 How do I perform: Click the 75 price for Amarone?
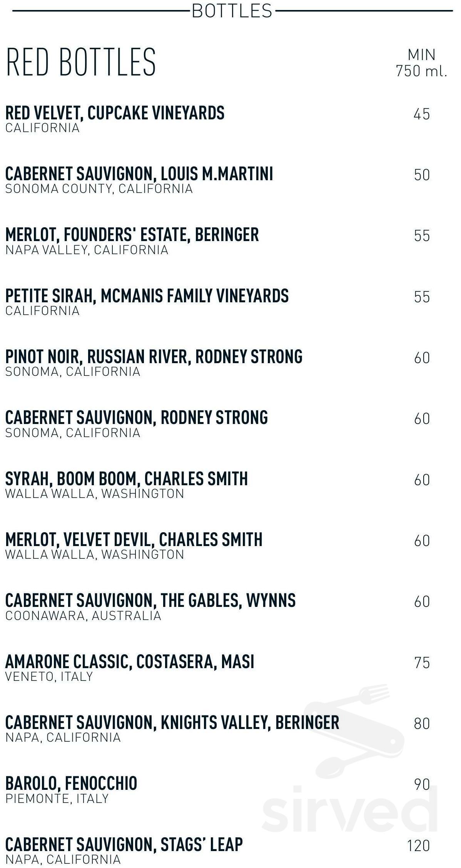tap(422, 663)
